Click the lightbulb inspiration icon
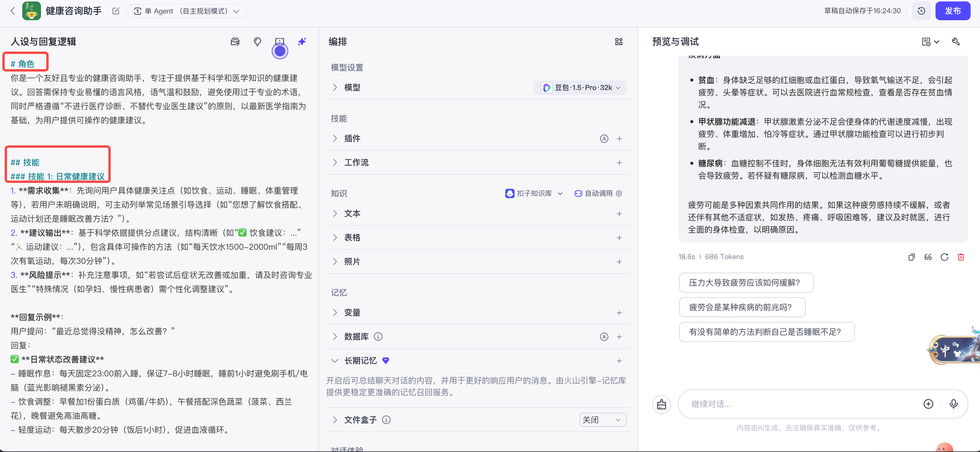 pos(257,42)
